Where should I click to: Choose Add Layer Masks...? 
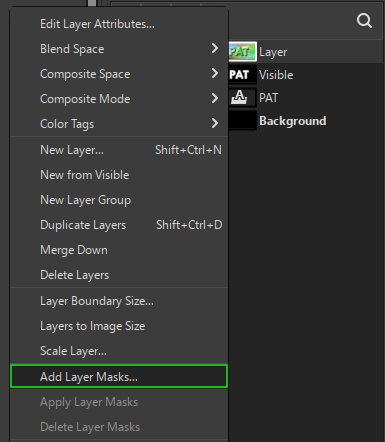119,376
